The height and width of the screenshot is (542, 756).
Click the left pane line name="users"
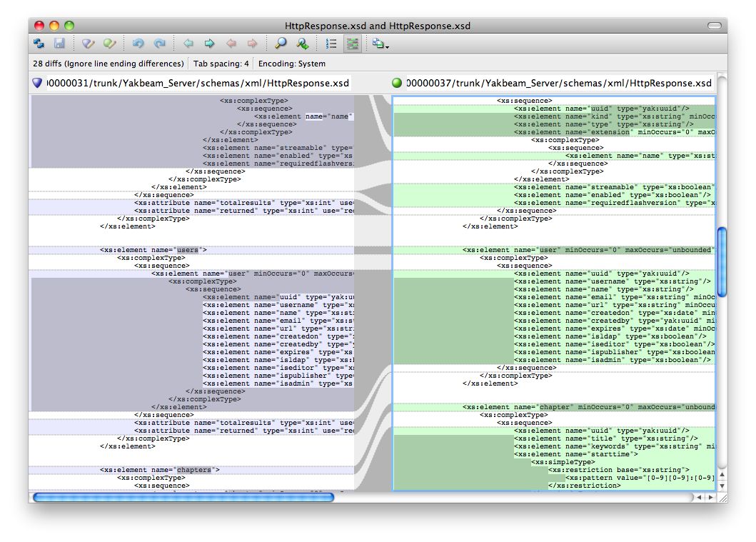tap(153, 250)
